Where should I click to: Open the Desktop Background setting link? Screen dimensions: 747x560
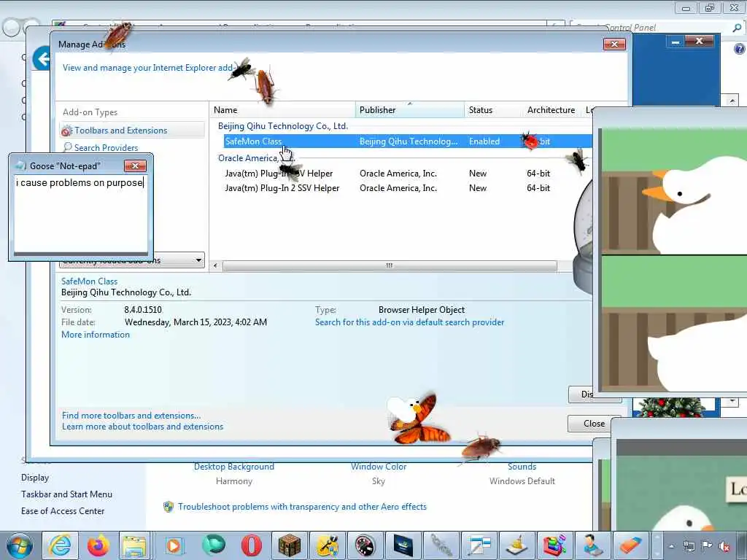click(234, 467)
